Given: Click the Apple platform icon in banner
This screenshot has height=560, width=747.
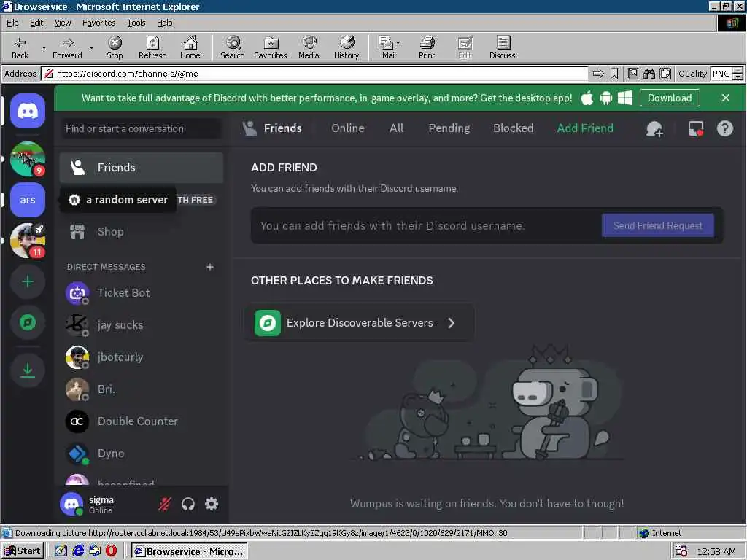Looking at the screenshot, I should pyautogui.click(x=587, y=98).
